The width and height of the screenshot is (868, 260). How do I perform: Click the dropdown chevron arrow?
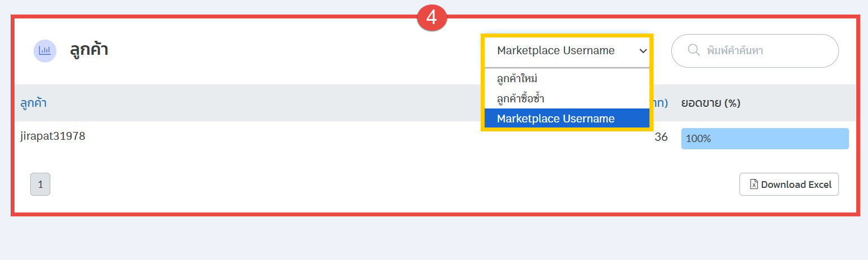pyautogui.click(x=643, y=51)
